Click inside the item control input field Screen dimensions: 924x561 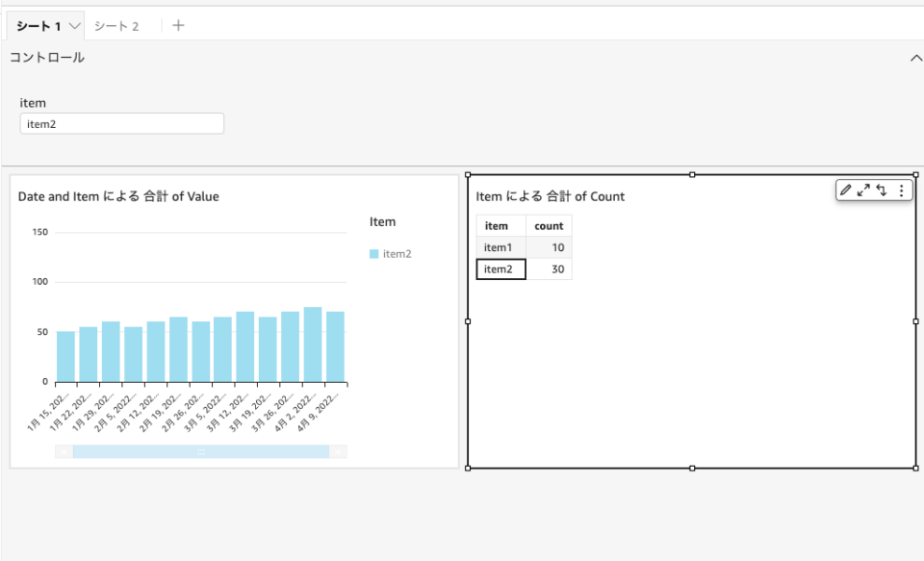pos(121,123)
